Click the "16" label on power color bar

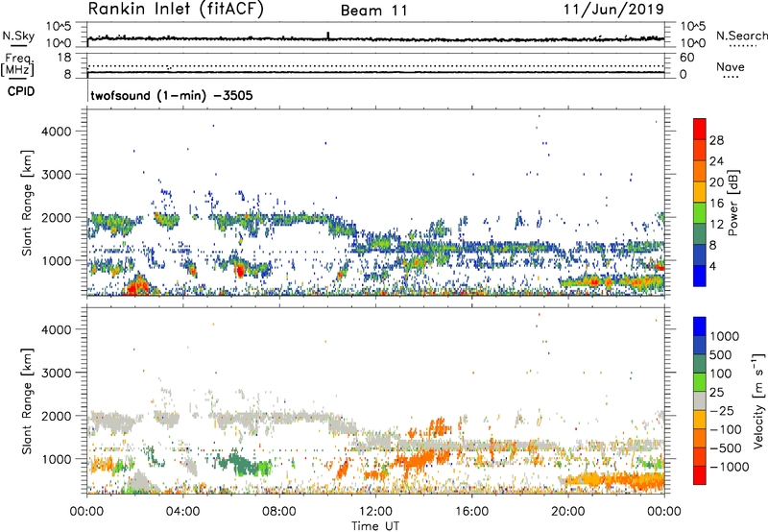click(716, 204)
